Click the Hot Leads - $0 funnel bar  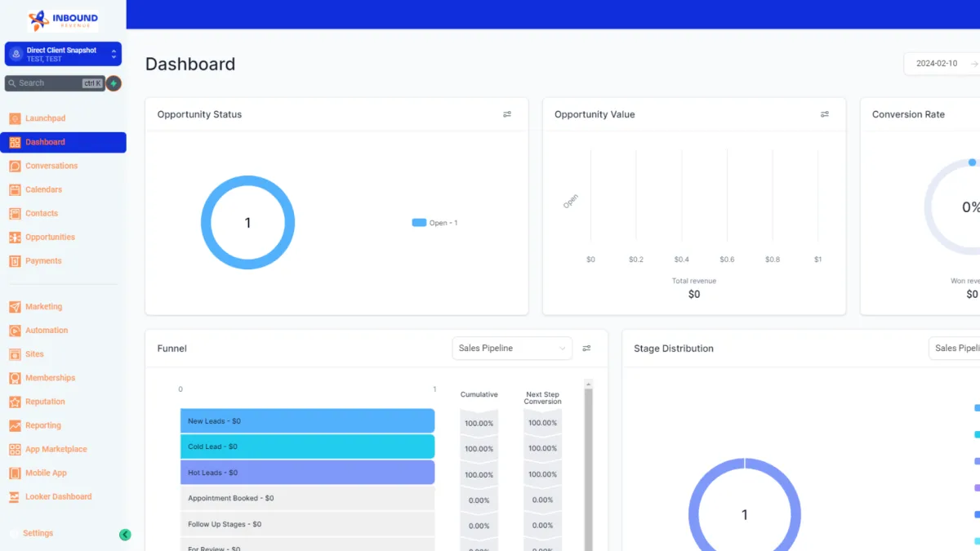pyautogui.click(x=307, y=473)
